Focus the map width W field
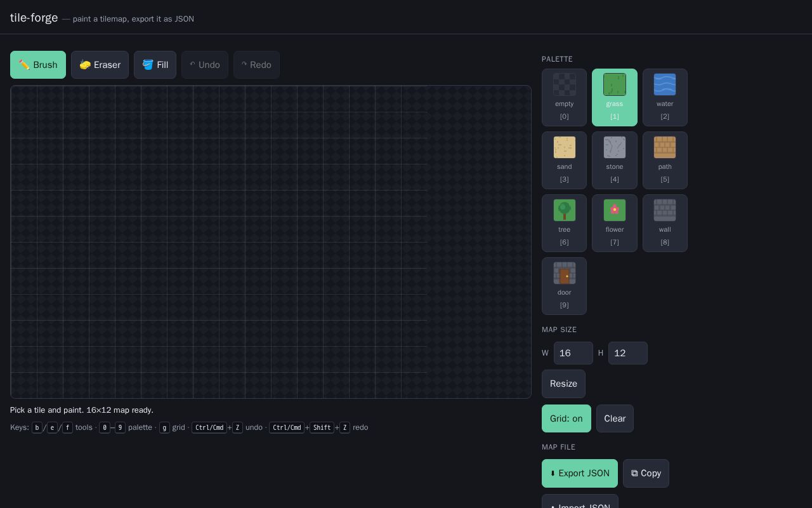The height and width of the screenshot is (508, 812). pos(573,353)
